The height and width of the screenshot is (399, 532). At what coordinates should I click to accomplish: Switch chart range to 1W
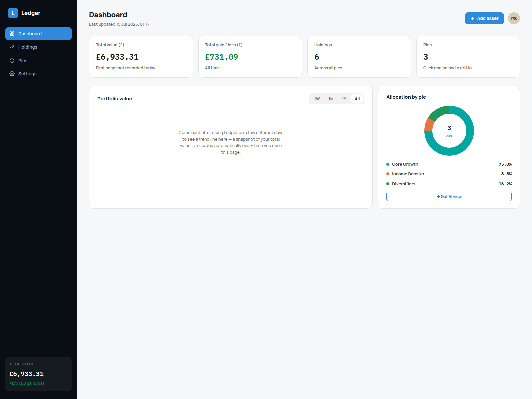point(317,99)
